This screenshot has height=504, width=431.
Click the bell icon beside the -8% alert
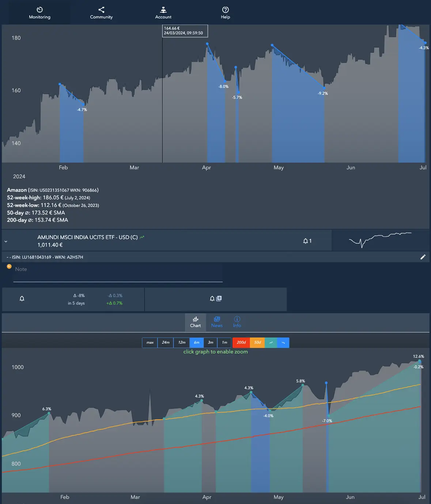coord(22,298)
